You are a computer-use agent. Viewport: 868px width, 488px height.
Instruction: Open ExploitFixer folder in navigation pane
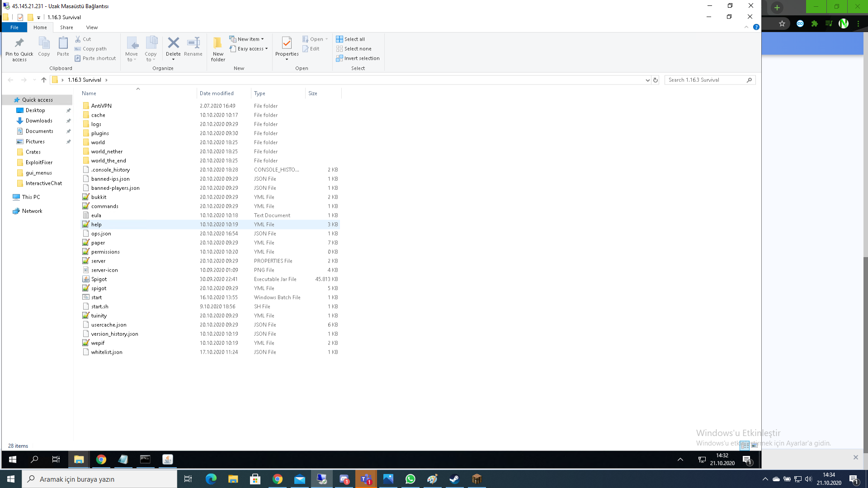[39, 162]
